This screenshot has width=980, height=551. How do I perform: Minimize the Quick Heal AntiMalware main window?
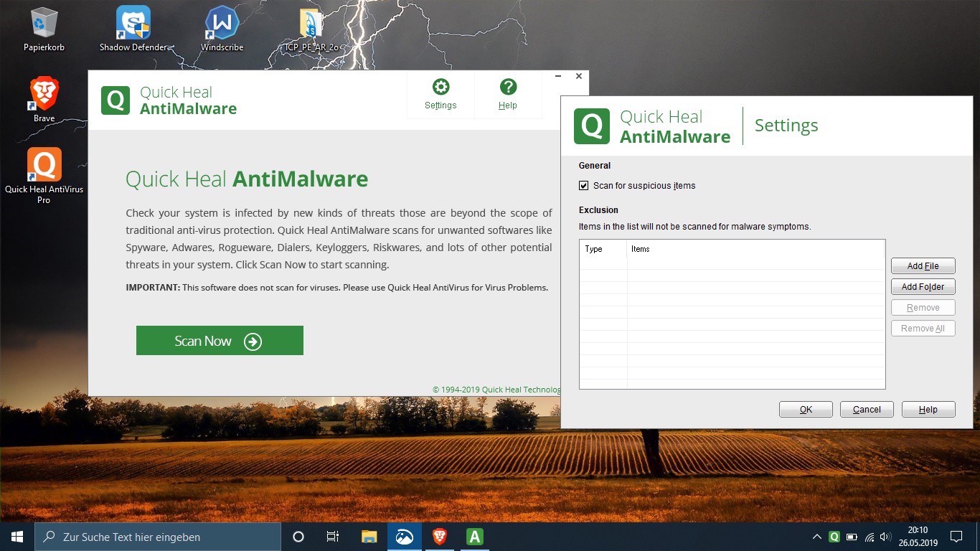[x=558, y=76]
